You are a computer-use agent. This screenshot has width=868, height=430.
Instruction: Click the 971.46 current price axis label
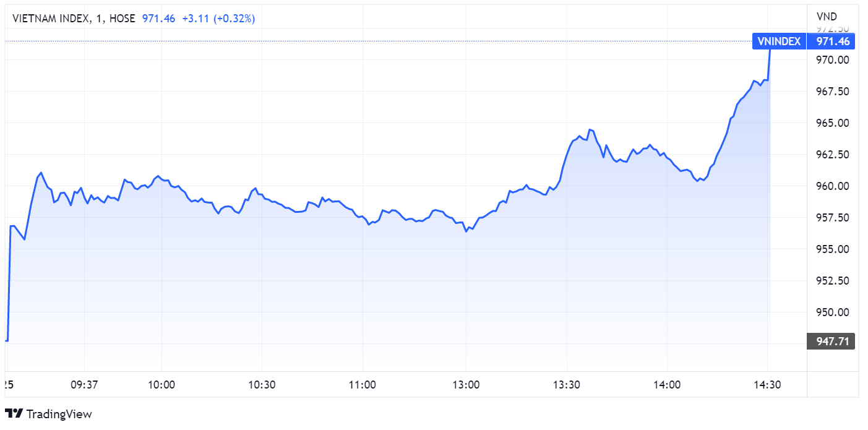[833, 41]
